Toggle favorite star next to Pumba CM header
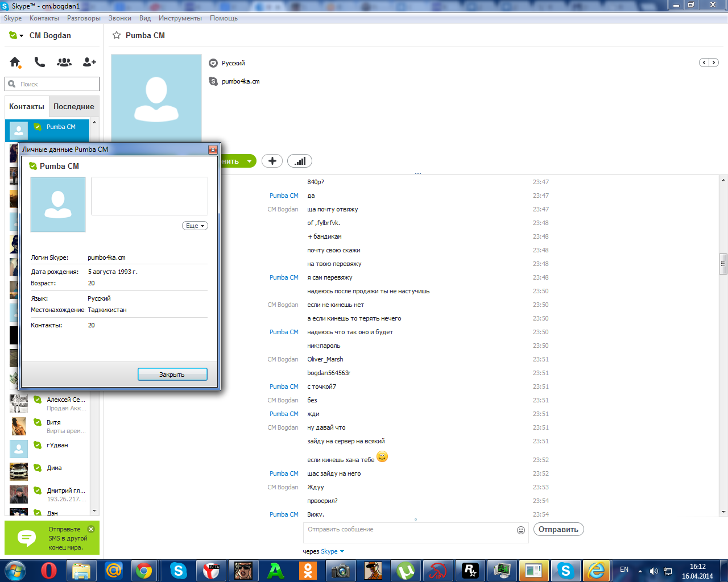This screenshot has height=582, width=728. (x=117, y=35)
